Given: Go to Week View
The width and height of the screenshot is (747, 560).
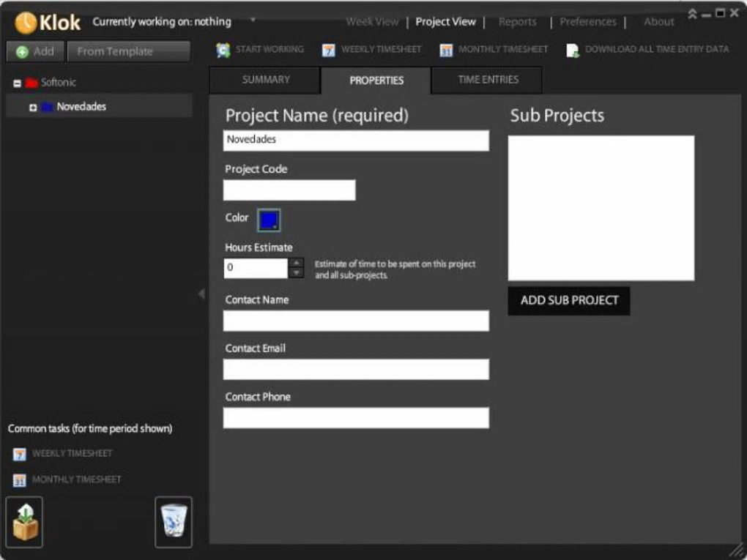Looking at the screenshot, I should 372,21.
